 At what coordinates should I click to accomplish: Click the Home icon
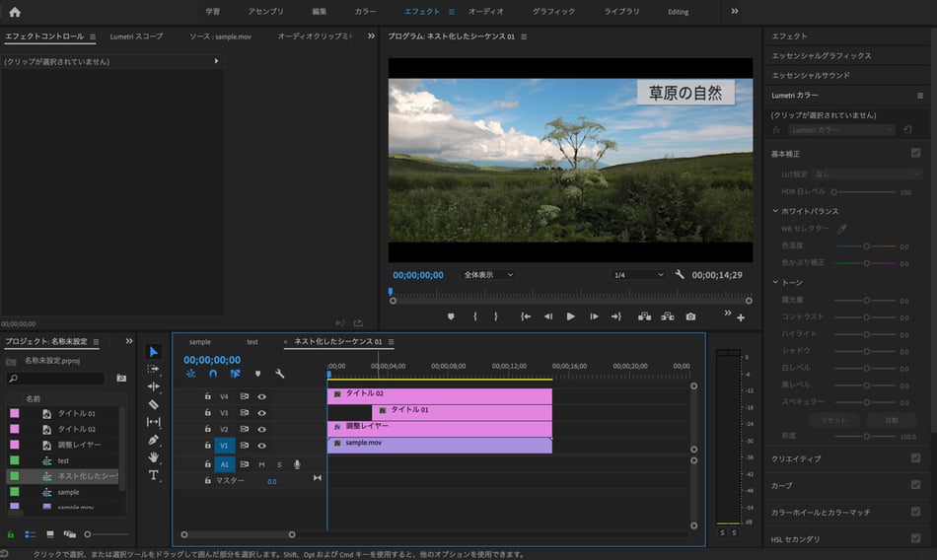pyautogui.click(x=14, y=12)
